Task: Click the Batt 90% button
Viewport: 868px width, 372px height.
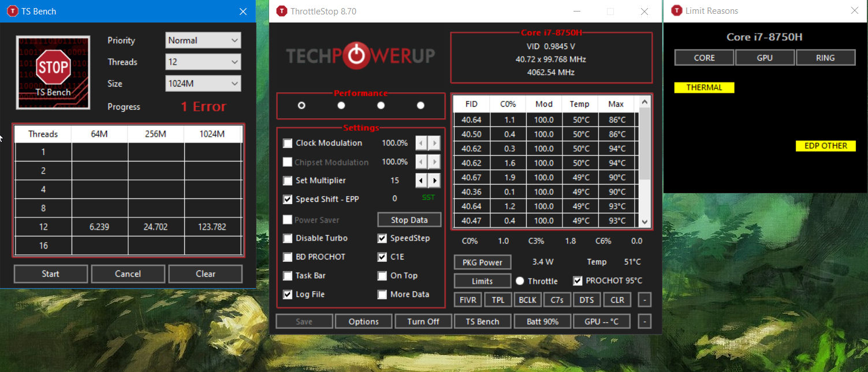Action: [543, 321]
